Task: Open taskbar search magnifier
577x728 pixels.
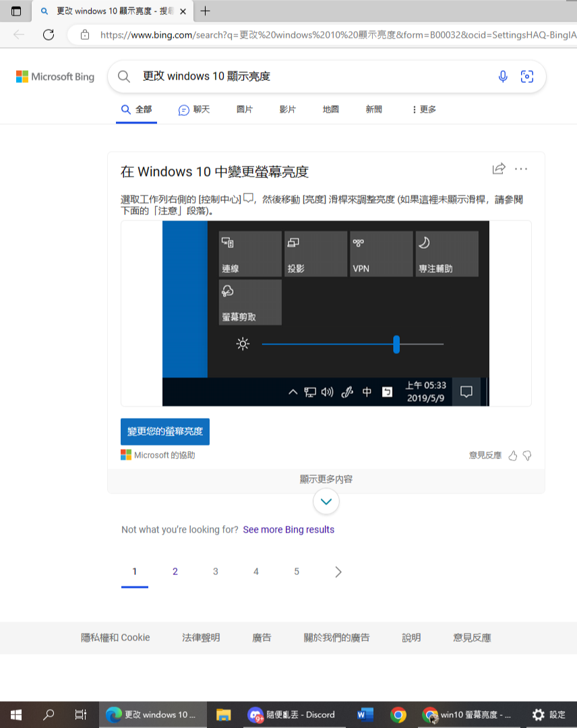Action: (x=49, y=715)
